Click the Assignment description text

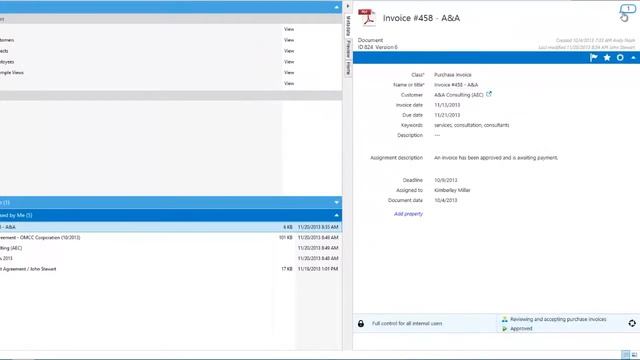tap(496, 158)
